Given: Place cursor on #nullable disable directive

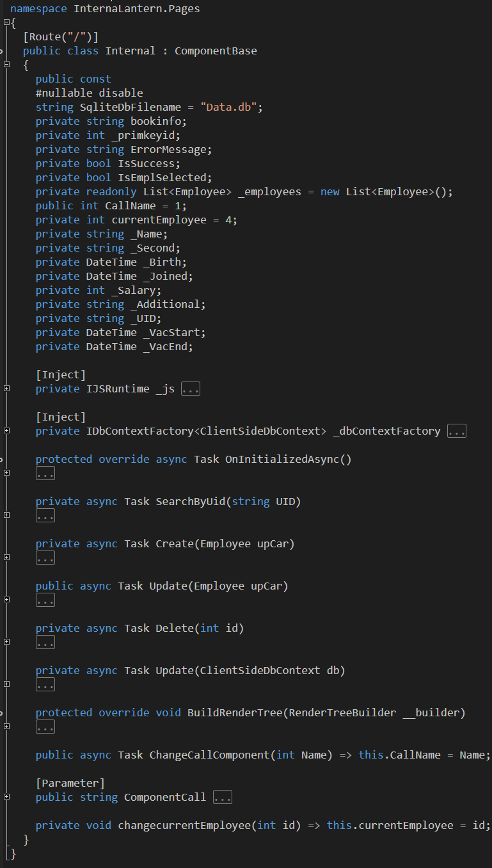Looking at the screenshot, I should click(89, 93).
